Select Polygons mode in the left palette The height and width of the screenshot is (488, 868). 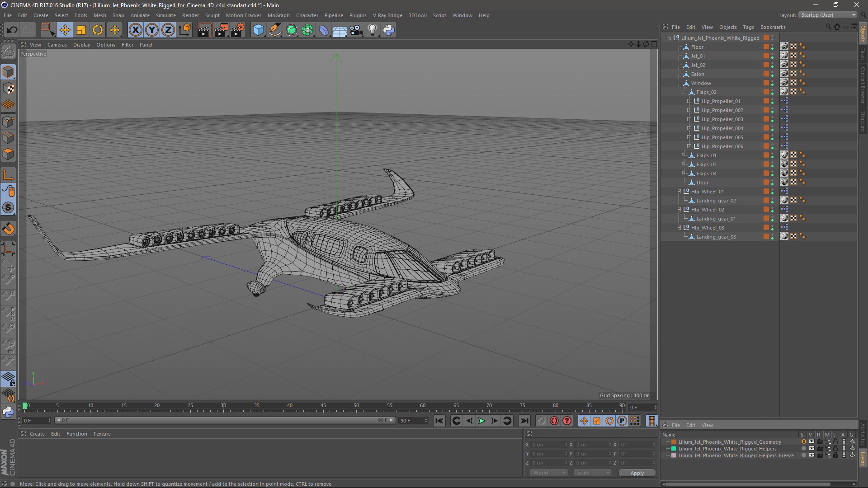pyautogui.click(x=8, y=154)
